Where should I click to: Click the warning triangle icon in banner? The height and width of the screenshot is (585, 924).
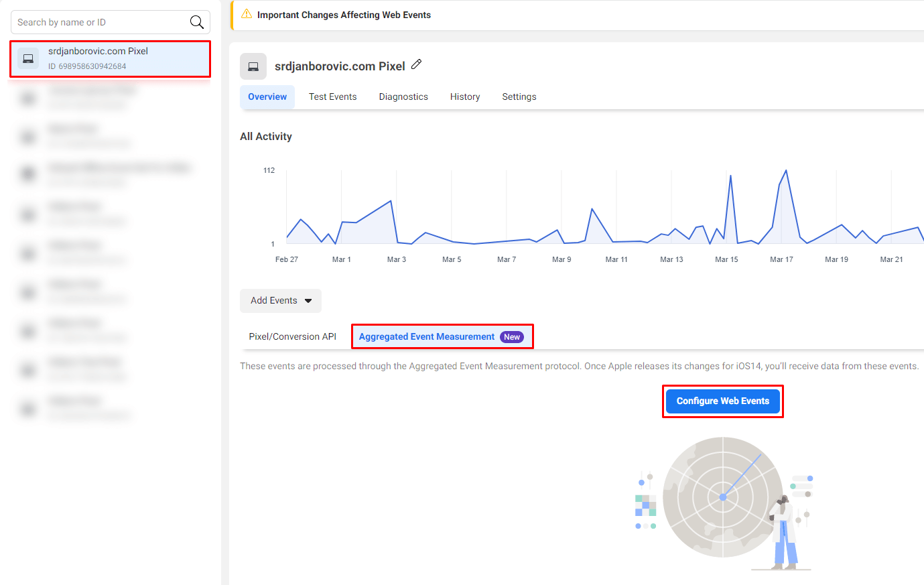(247, 14)
